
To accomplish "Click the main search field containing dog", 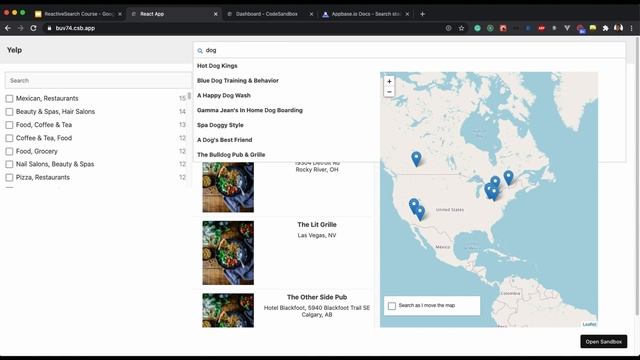I will click(409, 50).
